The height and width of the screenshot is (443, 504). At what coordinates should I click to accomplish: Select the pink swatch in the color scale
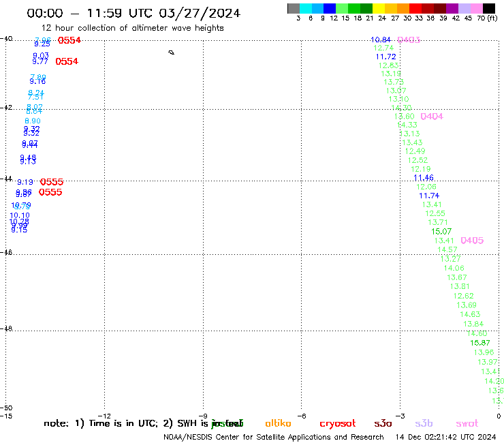pyautogui.click(x=476, y=8)
